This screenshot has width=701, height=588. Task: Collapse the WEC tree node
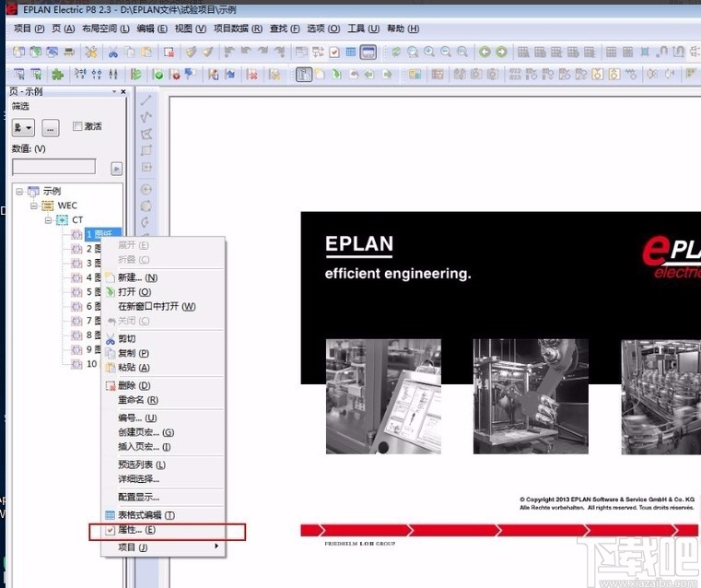[x=33, y=206]
